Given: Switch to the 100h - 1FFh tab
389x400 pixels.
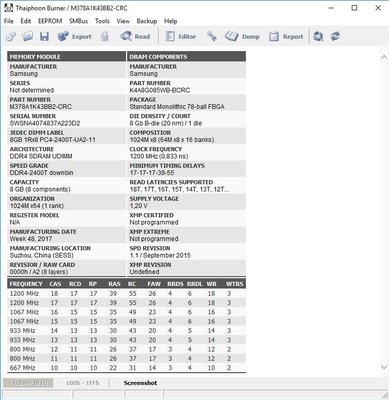Looking at the screenshot, I should click(x=82, y=383).
